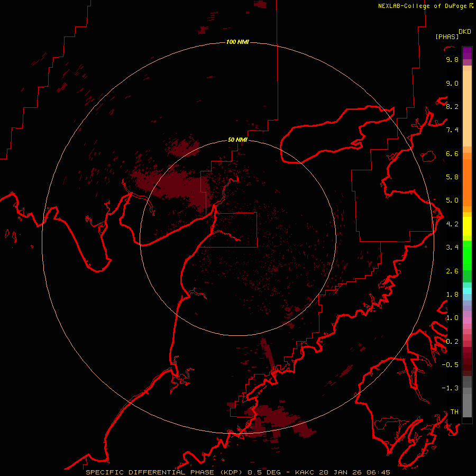Click the 0.2 color scale value

point(452,342)
